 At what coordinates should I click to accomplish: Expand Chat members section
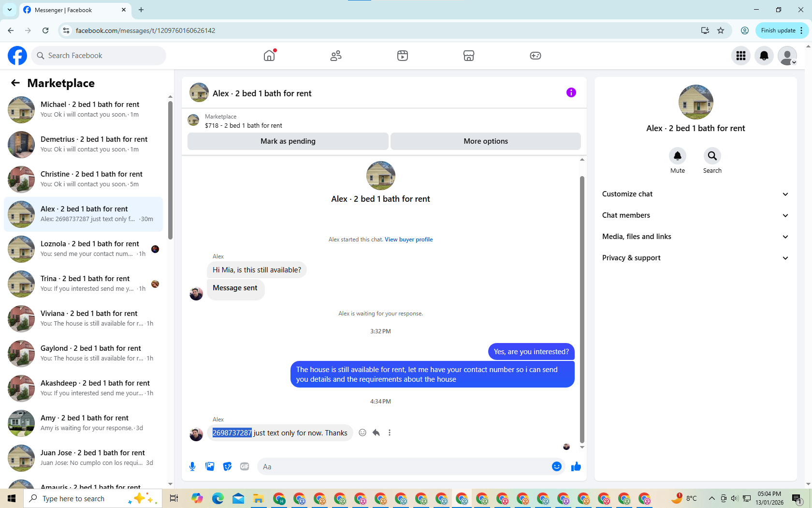pyautogui.click(x=696, y=215)
